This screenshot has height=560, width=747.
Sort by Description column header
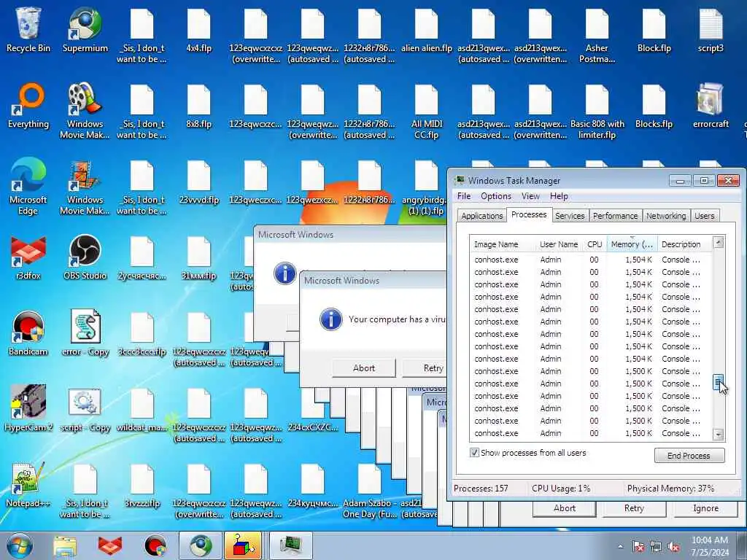[684, 244]
